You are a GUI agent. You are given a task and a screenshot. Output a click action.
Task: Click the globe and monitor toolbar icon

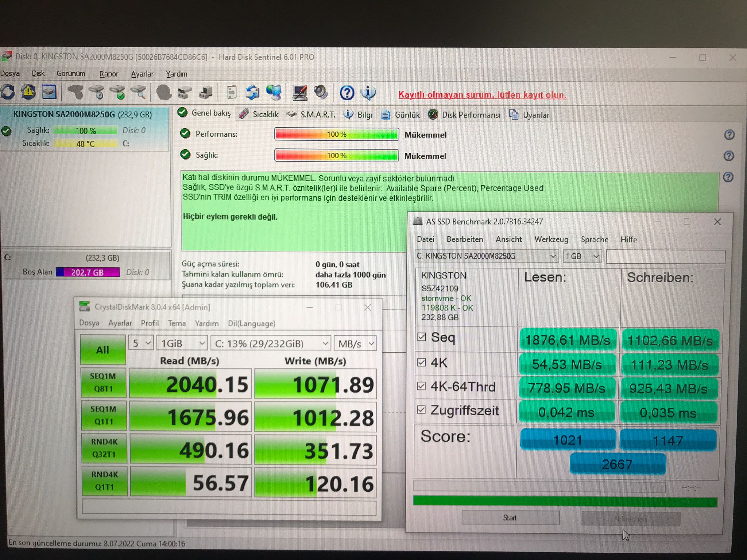[x=274, y=93]
